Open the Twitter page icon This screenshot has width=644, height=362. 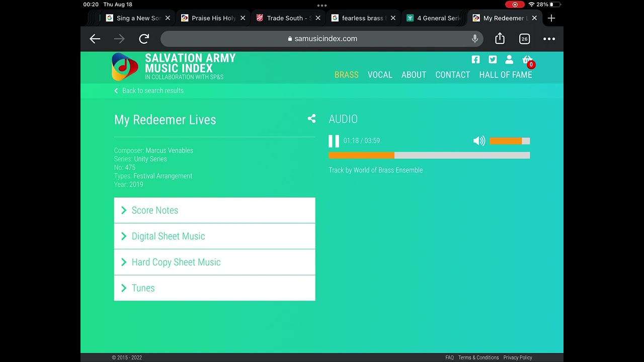pos(493,59)
